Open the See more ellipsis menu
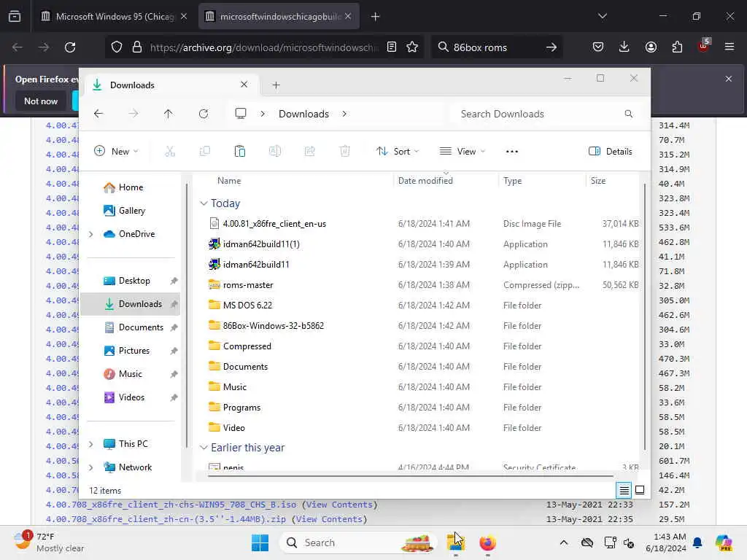 (511, 152)
